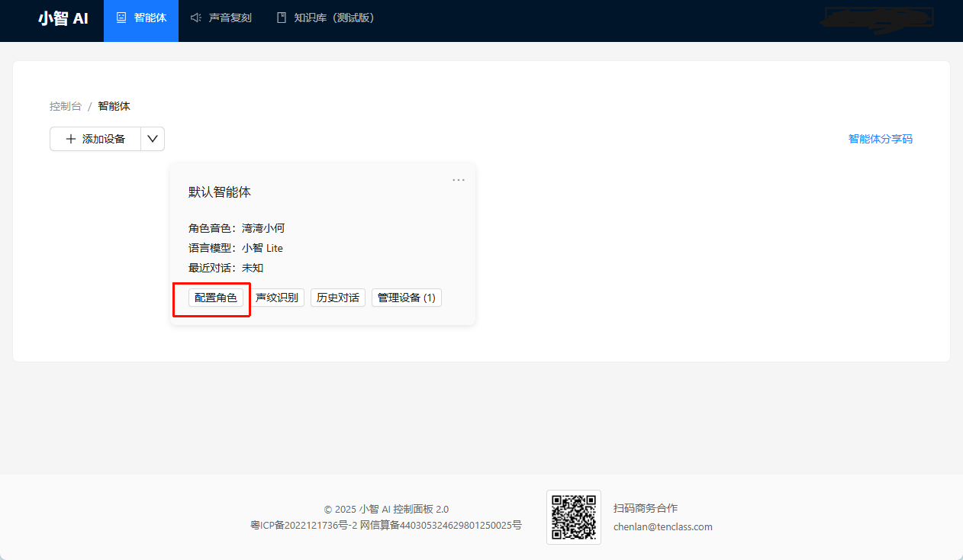Expand the dropdown arrow next to 添加设备

click(153, 139)
